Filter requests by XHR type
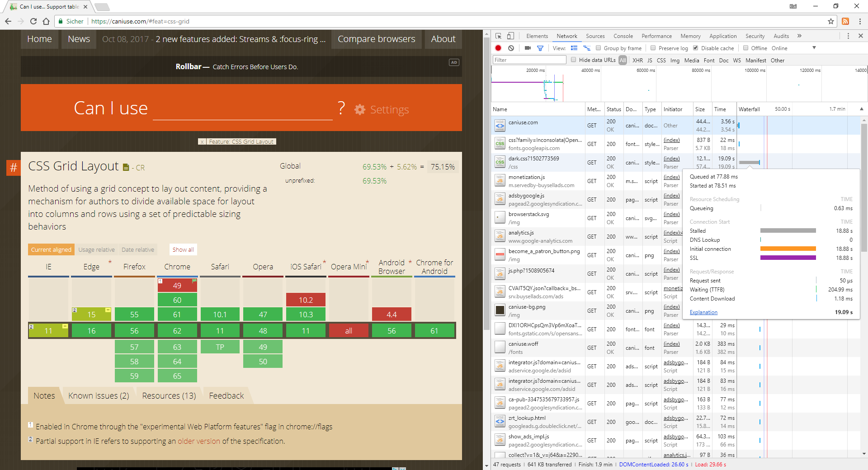This screenshot has height=470, width=868. (637, 60)
